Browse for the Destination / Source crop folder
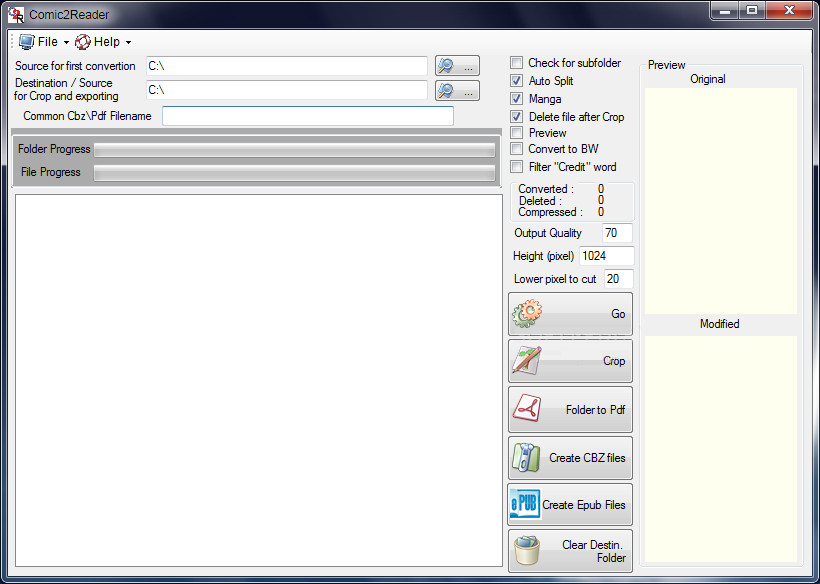 coord(457,90)
